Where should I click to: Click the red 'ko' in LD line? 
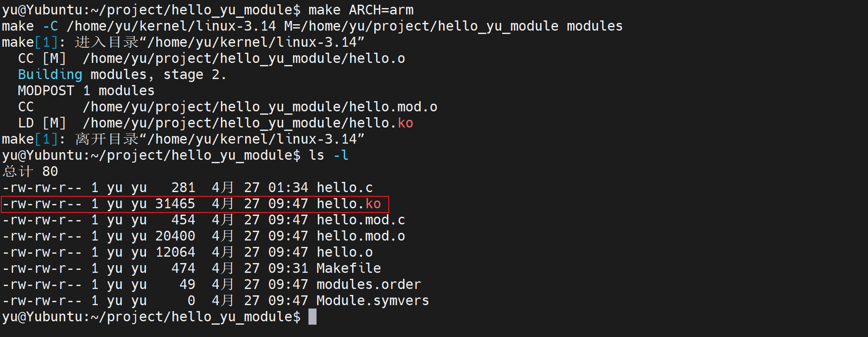click(x=405, y=123)
